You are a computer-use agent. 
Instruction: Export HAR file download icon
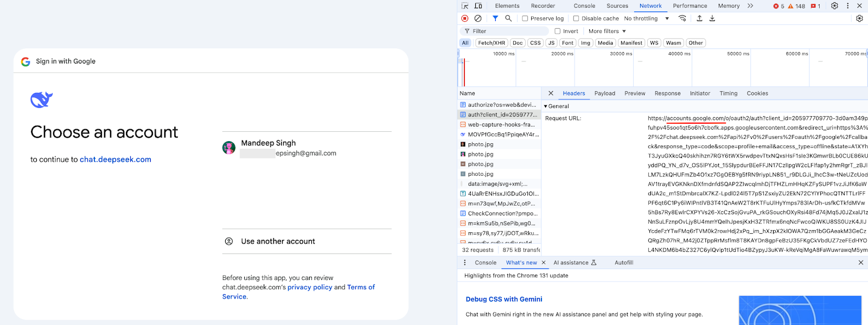coord(712,18)
